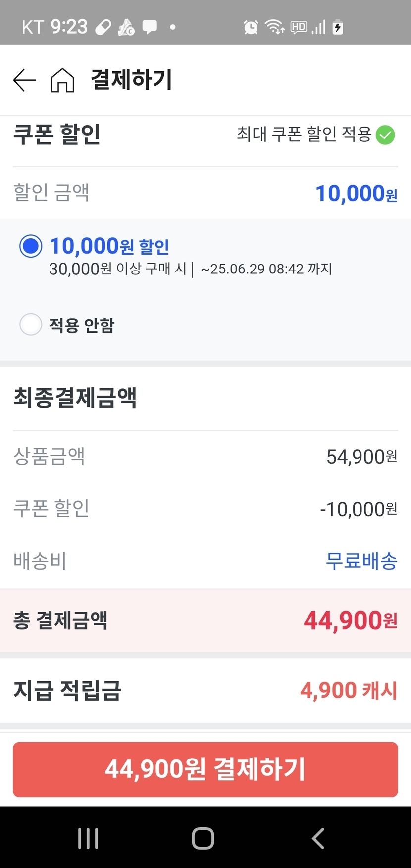Tap the 4,900 캐시 reward amount
The image size is (411, 868).
[349, 690]
